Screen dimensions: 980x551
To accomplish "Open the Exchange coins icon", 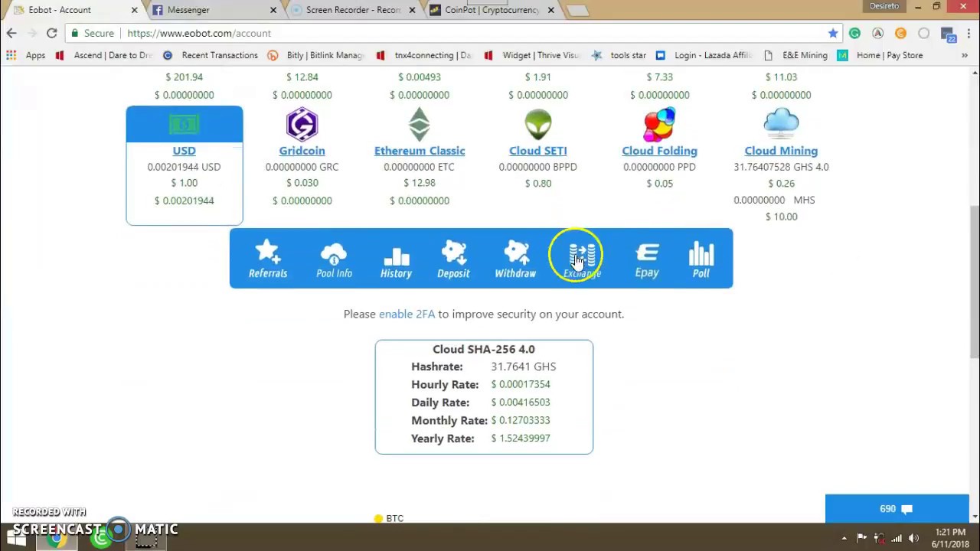I will (582, 259).
